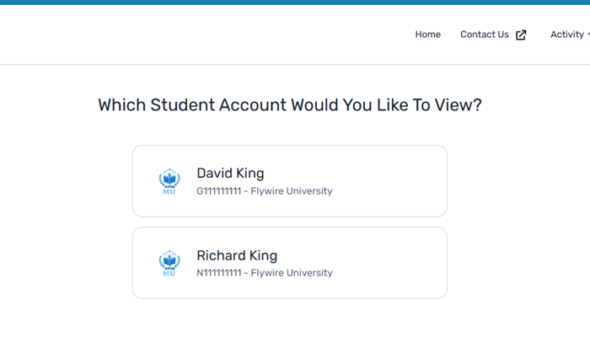Image resolution: width=590 pixels, height=364 pixels.
Task: Click the 'Which Student Account' heading
Action: (x=289, y=105)
